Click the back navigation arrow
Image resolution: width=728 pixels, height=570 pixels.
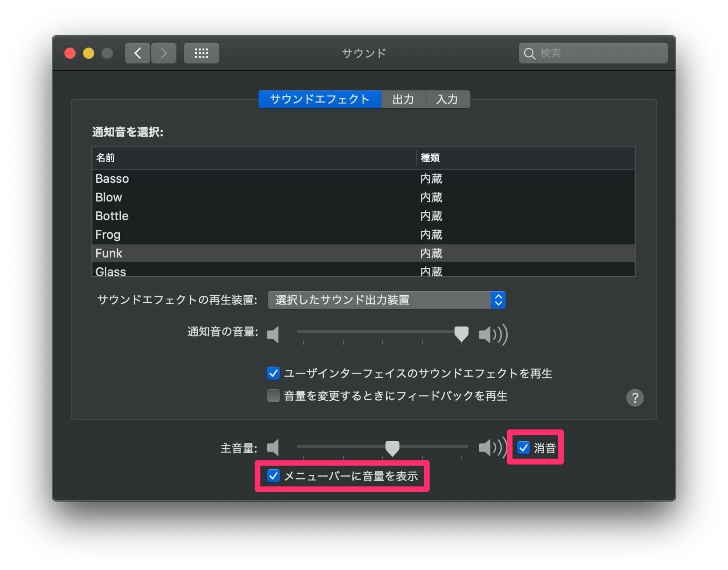pyautogui.click(x=137, y=53)
